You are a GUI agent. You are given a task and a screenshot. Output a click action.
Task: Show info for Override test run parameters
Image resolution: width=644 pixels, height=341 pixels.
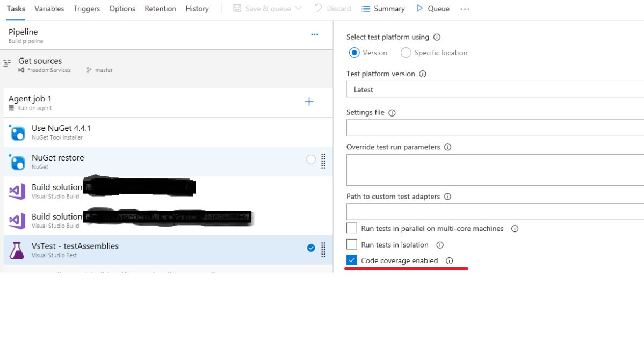click(447, 147)
